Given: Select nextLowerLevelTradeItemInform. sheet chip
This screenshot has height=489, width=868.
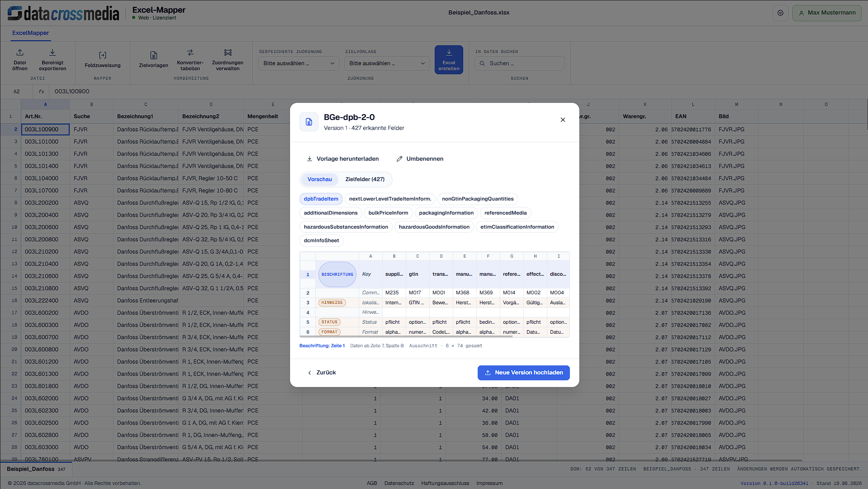Looking at the screenshot, I should (x=390, y=199).
